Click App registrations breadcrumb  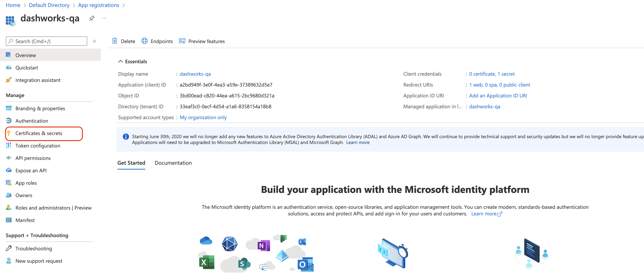98,5
